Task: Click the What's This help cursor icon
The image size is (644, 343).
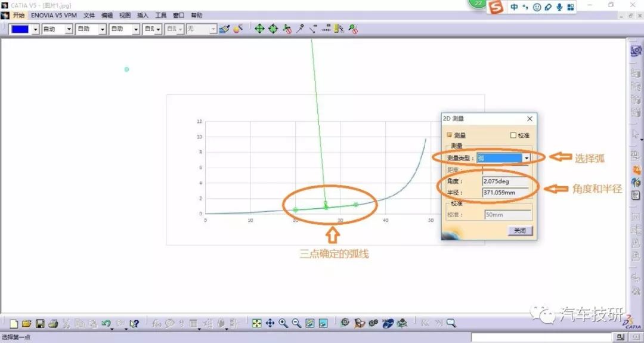Action: (134, 324)
